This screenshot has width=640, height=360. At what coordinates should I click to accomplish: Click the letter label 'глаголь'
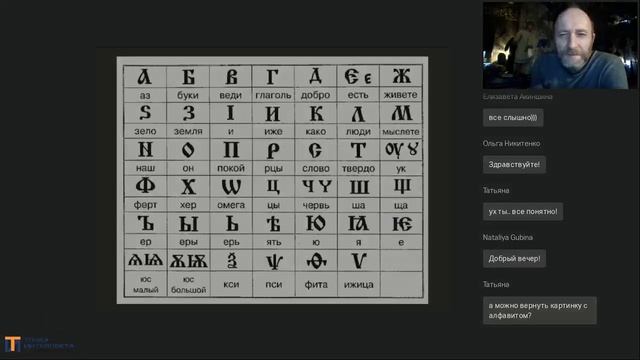coord(273,95)
